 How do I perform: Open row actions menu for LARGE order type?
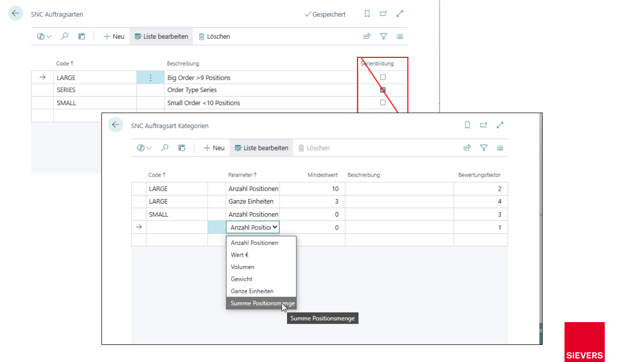[150, 78]
